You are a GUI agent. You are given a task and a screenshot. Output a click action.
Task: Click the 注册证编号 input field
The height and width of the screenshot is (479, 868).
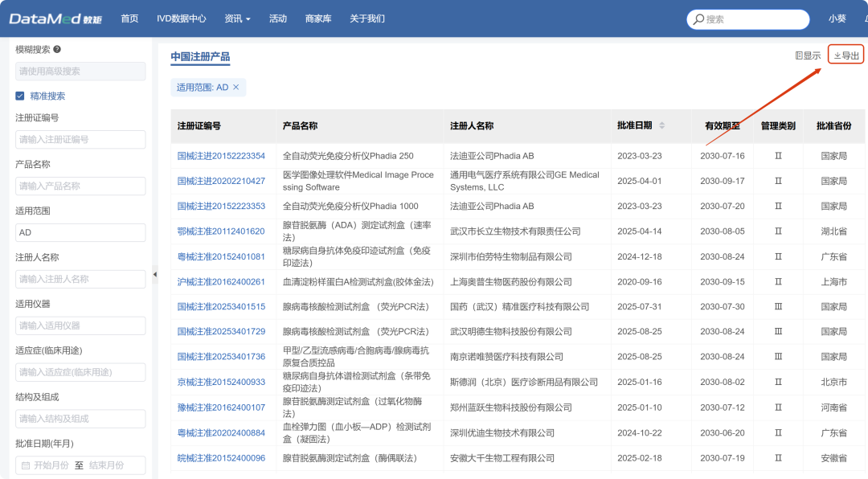tap(80, 140)
